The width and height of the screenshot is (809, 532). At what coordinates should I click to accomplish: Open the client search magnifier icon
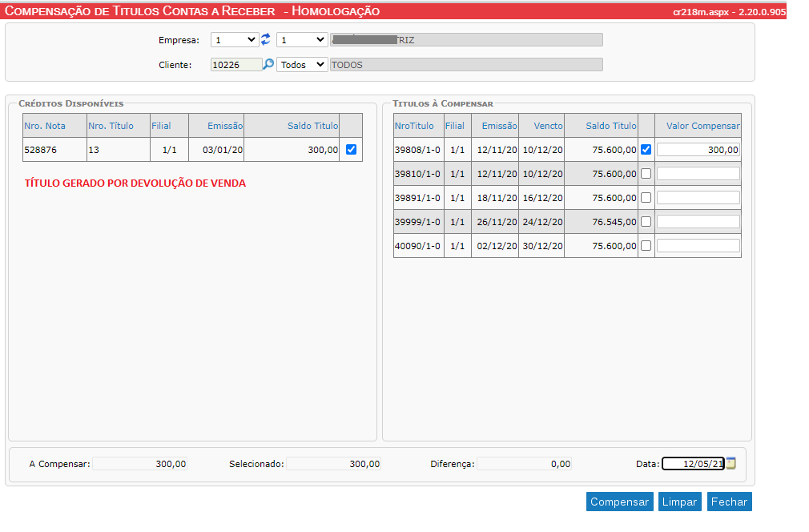tap(268, 65)
